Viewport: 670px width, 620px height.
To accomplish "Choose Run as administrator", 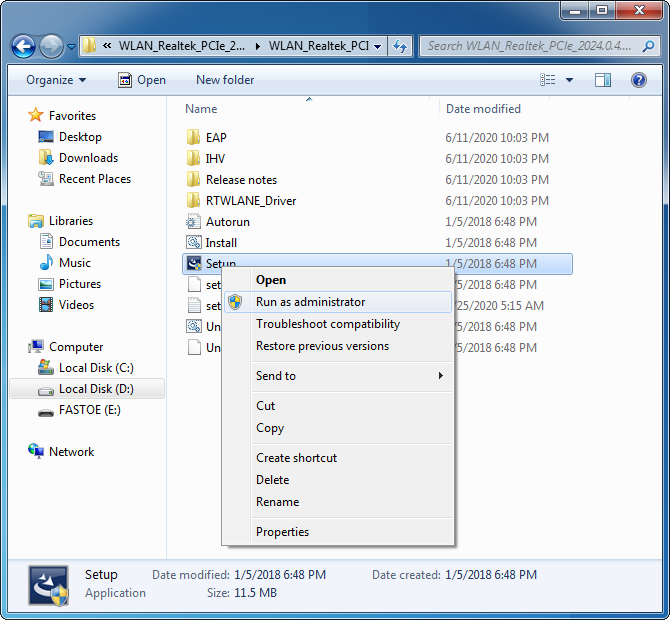I will pyautogui.click(x=338, y=302).
